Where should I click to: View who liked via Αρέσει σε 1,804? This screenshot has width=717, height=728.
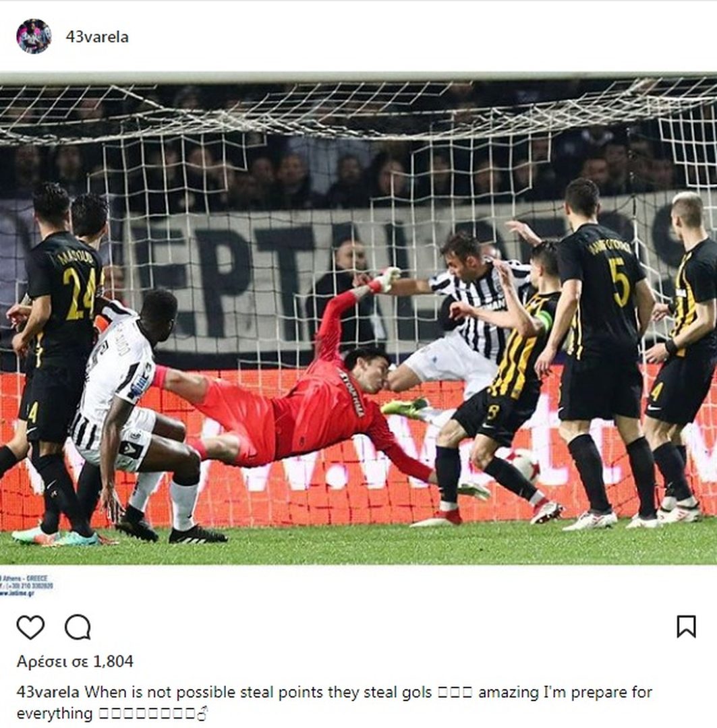pos(75,661)
